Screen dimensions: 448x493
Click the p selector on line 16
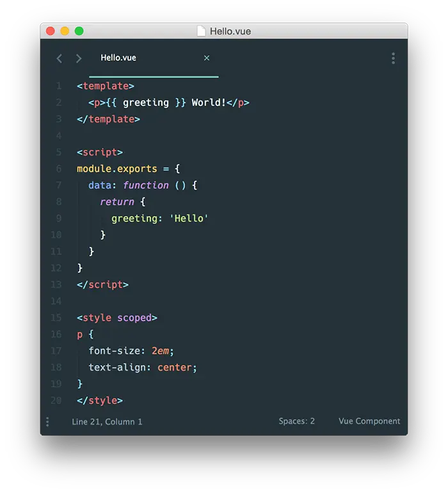coord(79,334)
